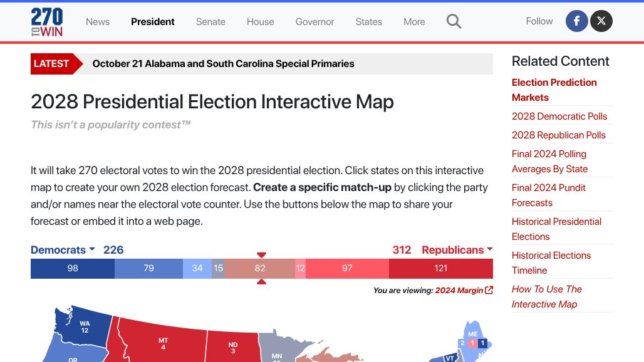Open the X (Twitter) follow icon
The height and width of the screenshot is (362, 644).
point(601,21)
